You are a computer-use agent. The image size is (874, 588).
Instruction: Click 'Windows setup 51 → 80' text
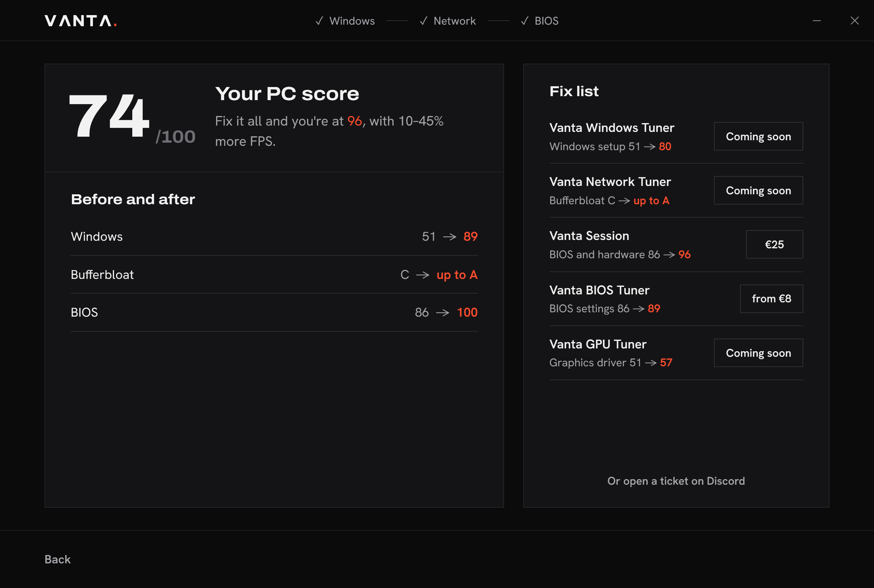point(610,146)
